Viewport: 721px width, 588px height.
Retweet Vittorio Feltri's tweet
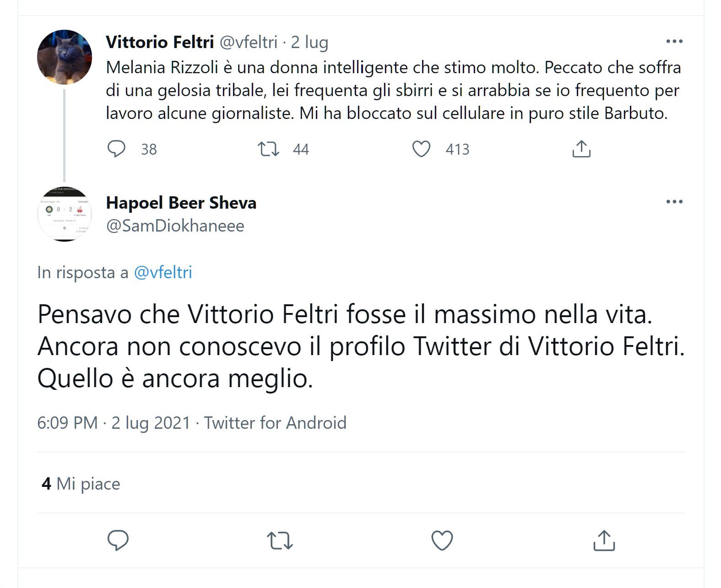click(x=268, y=149)
